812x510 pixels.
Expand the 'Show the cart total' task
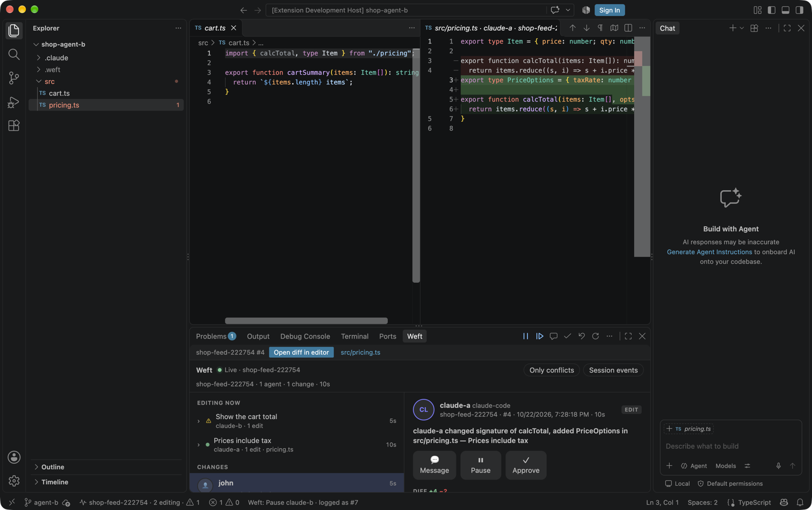point(199,421)
